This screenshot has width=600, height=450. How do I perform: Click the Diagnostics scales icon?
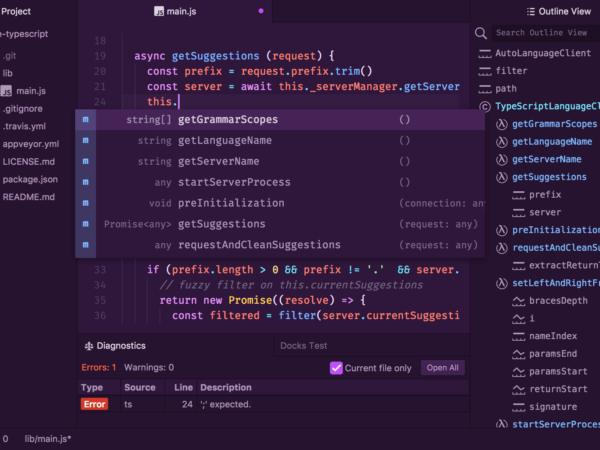88,346
